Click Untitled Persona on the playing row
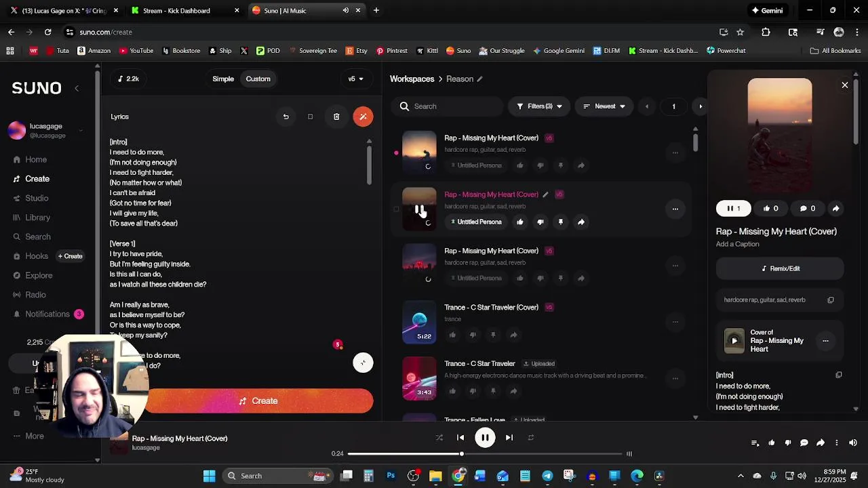The height and width of the screenshot is (488, 868). pyautogui.click(x=475, y=222)
